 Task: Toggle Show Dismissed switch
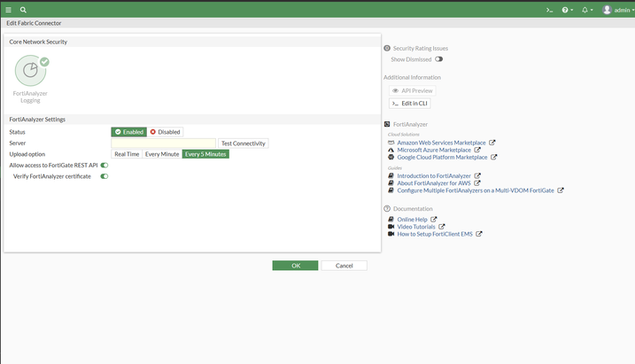[439, 59]
